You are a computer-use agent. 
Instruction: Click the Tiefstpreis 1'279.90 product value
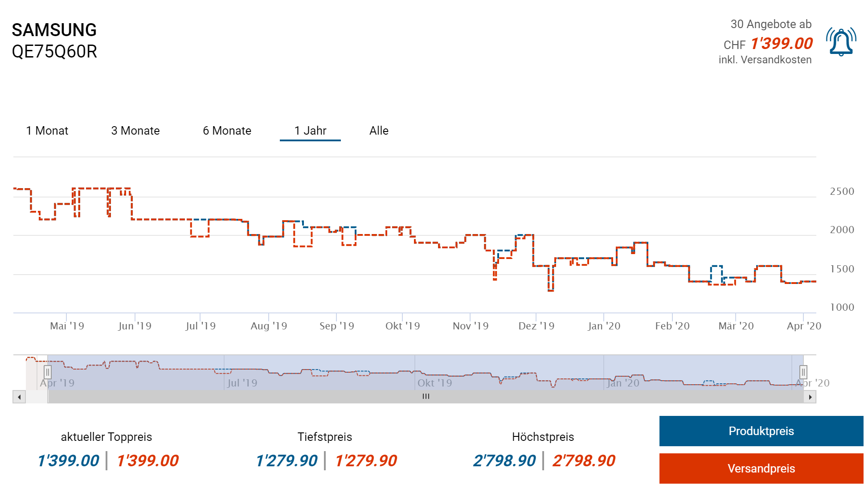tap(287, 460)
